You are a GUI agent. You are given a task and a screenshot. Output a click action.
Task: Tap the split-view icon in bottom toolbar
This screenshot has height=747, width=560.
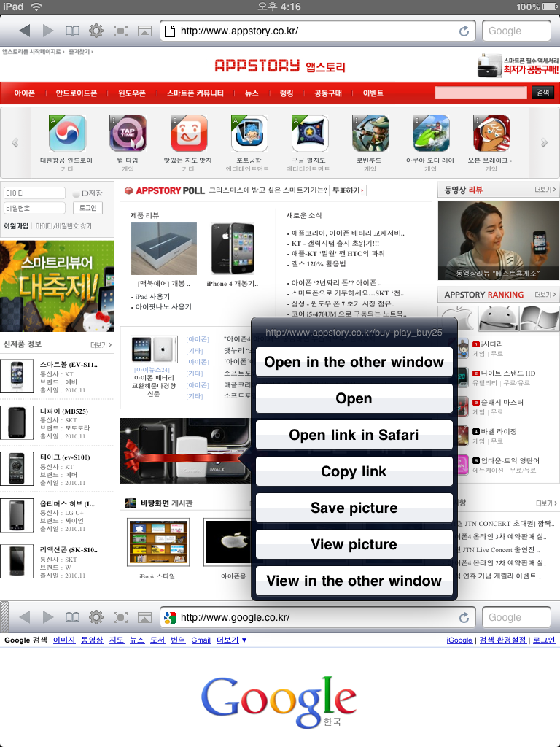[145, 617]
